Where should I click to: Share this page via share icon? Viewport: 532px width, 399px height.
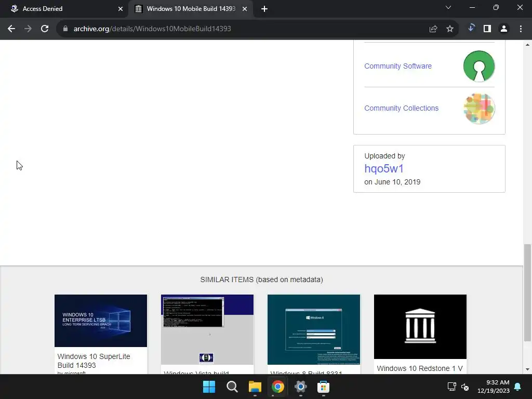pos(433,29)
